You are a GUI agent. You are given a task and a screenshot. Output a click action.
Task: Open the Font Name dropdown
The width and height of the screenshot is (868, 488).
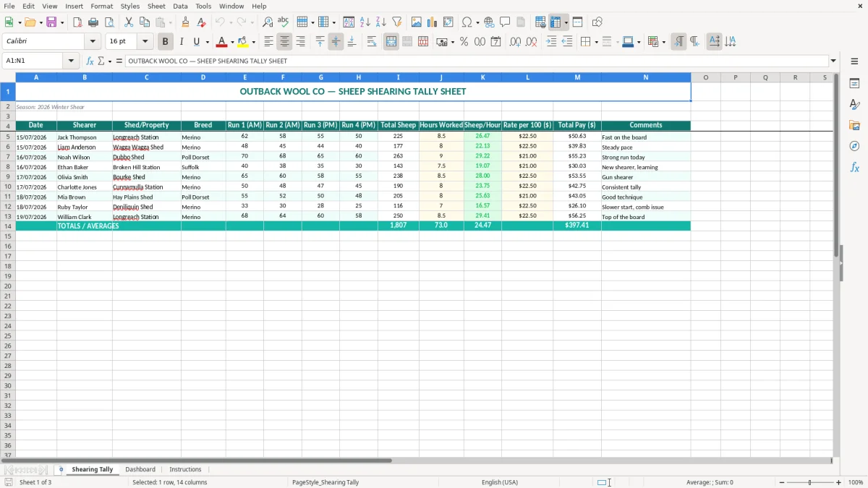(93, 42)
